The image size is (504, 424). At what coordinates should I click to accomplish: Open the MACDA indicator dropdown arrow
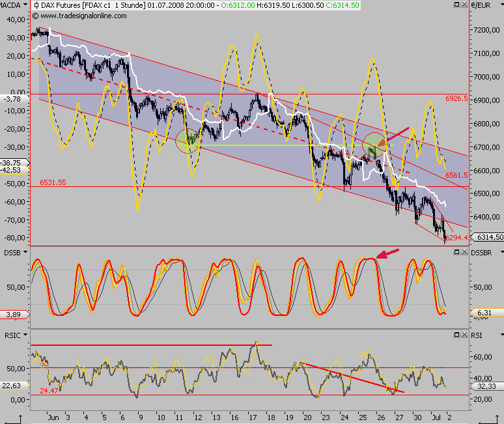pyautogui.click(x=25, y=5)
